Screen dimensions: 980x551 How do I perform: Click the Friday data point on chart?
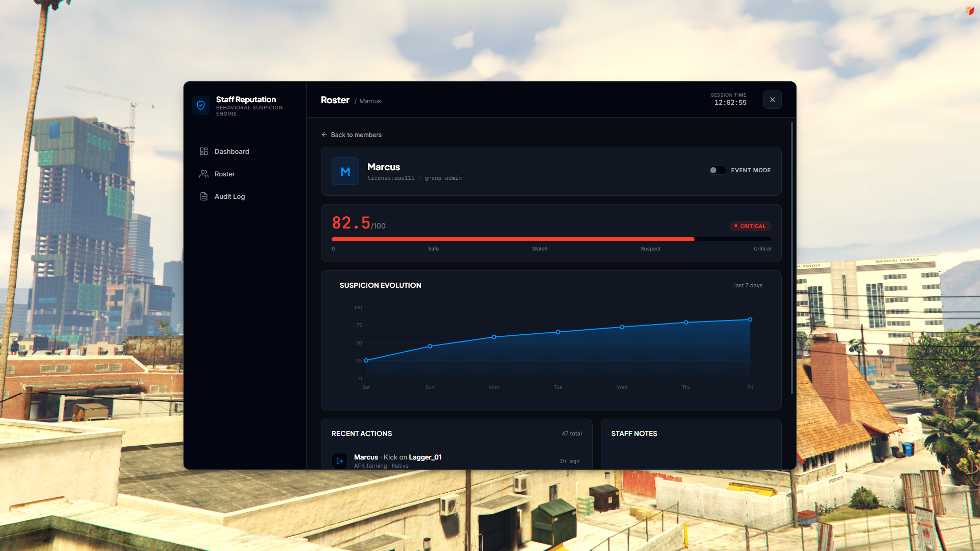click(x=750, y=319)
